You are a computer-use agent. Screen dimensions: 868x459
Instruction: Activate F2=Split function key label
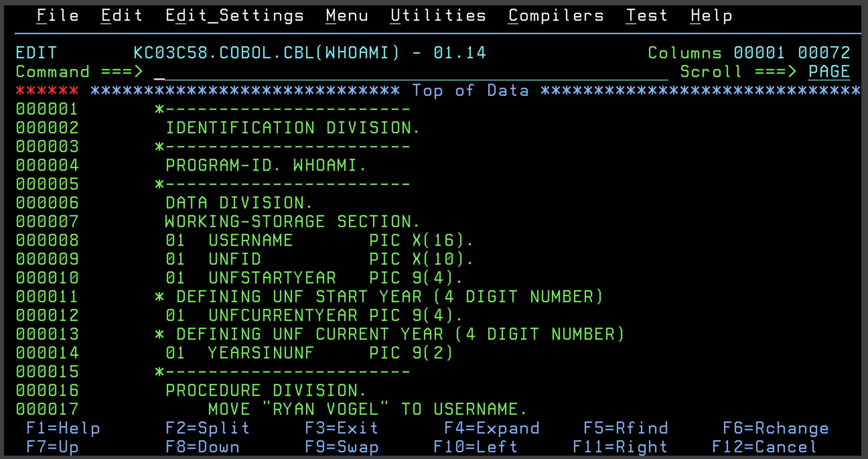click(208, 428)
